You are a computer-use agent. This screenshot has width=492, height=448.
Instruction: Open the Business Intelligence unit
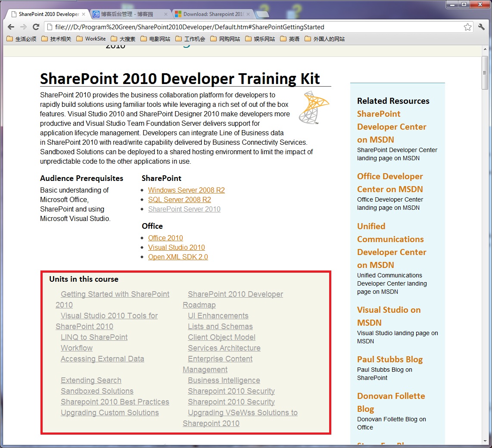[x=224, y=380]
